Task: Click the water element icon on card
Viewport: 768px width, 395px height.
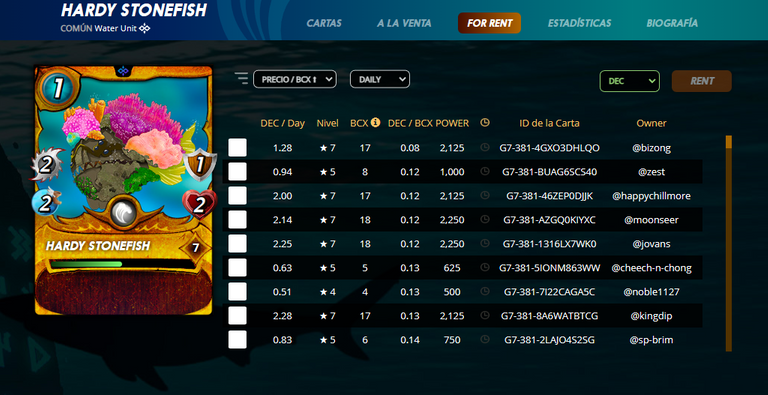Action: 123,213
